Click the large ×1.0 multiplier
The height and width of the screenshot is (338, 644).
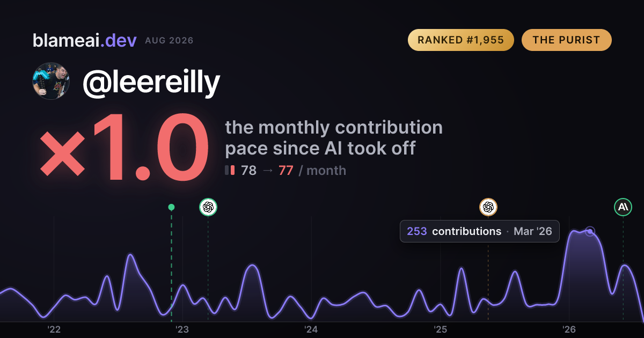(x=124, y=148)
